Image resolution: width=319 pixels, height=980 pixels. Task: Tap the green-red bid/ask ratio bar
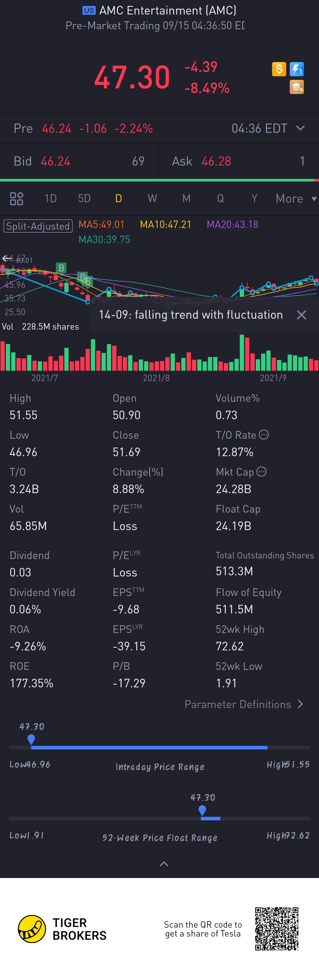[x=160, y=180]
